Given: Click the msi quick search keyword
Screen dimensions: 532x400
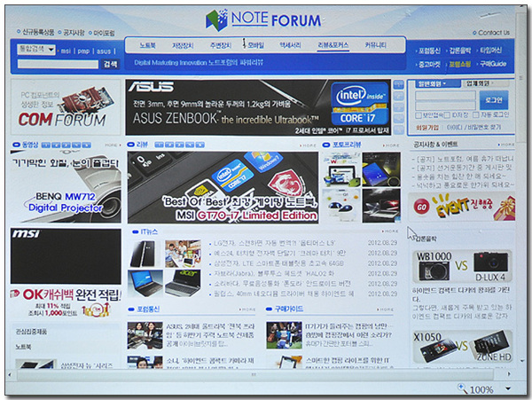Looking at the screenshot, I should pyautogui.click(x=66, y=51).
